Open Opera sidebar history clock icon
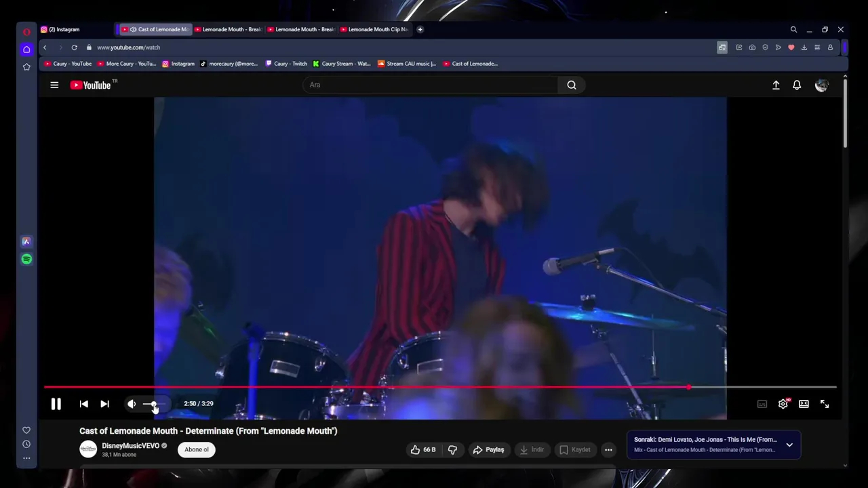 [x=26, y=444]
